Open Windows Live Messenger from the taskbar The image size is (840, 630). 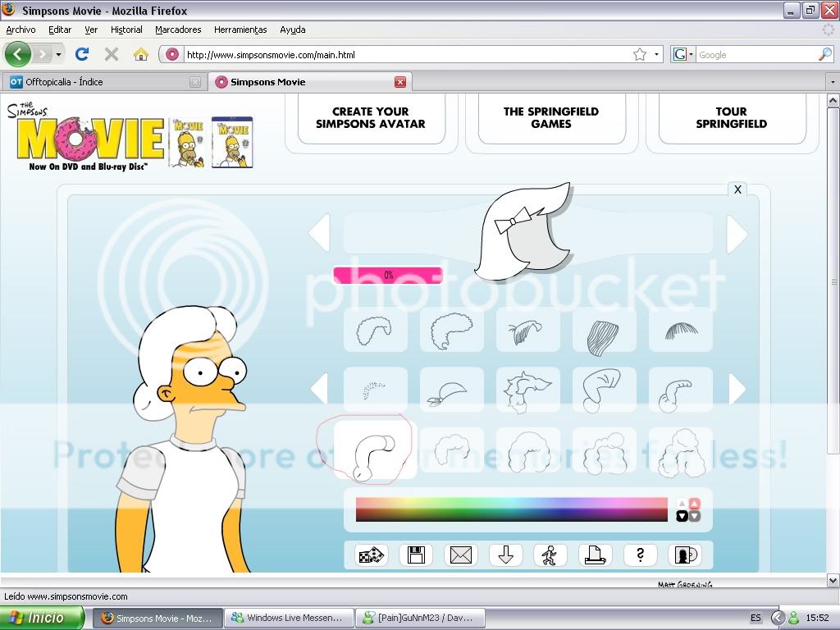[290, 619]
